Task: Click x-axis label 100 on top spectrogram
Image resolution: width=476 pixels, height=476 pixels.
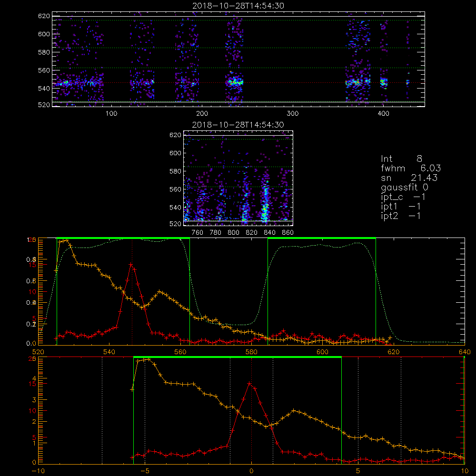Action: tap(111, 114)
